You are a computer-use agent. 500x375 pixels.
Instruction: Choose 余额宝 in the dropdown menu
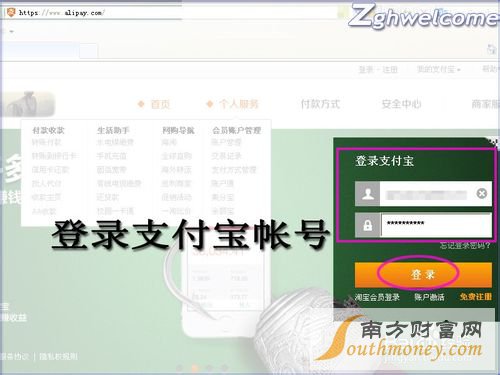(222, 211)
